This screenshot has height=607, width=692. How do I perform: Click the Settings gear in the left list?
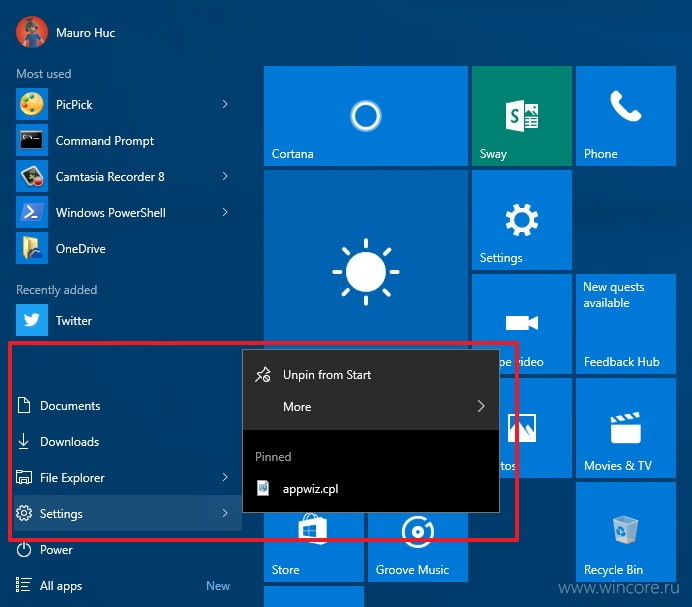coord(24,513)
